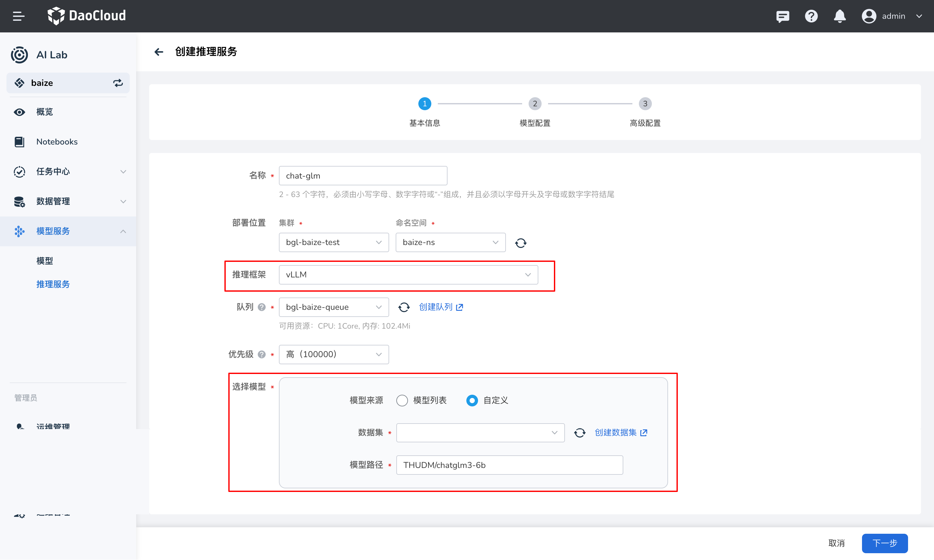Click the back arrow beside 创建推理服务
Image resolution: width=934 pixels, height=560 pixels.
pyautogui.click(x=159, y=52)
